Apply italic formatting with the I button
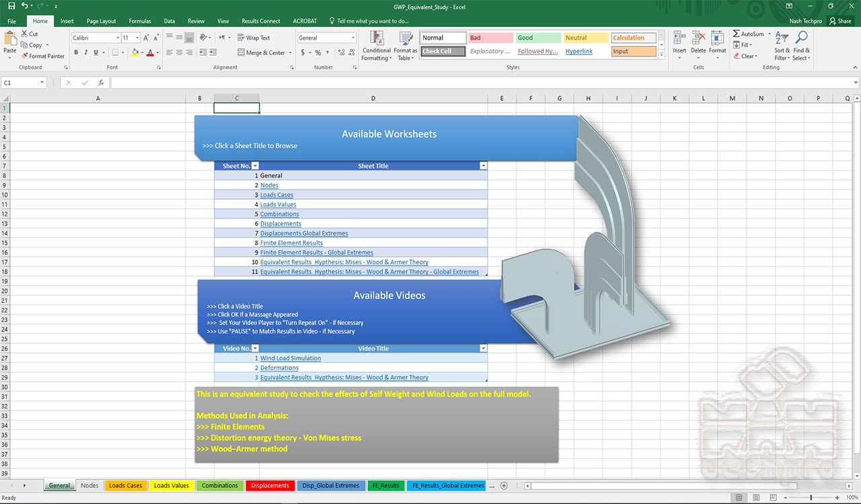This screenshot has height=504, width=861. click(x=85, y=52)
